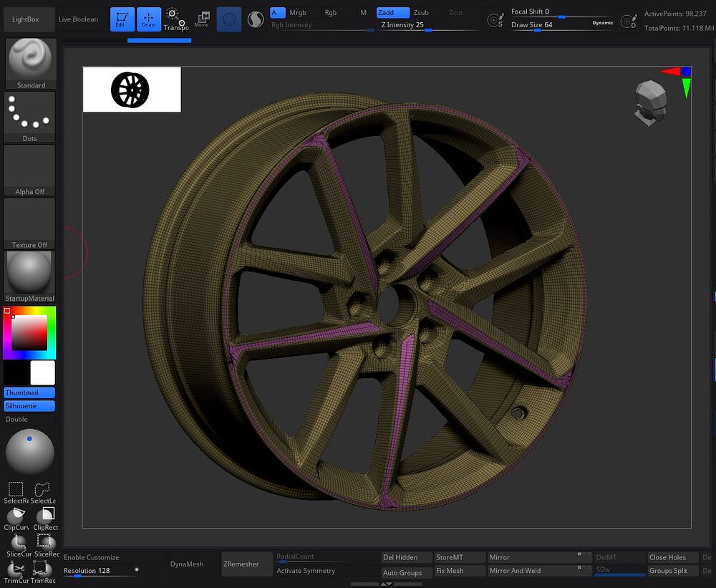This screenshot has width=716, height=588.
Task: Activate Edit mode button
Action: [122, 19]
